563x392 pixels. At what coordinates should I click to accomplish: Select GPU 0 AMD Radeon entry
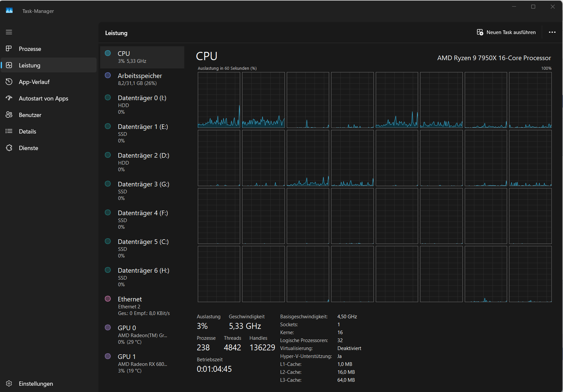(x=142, y=334)
